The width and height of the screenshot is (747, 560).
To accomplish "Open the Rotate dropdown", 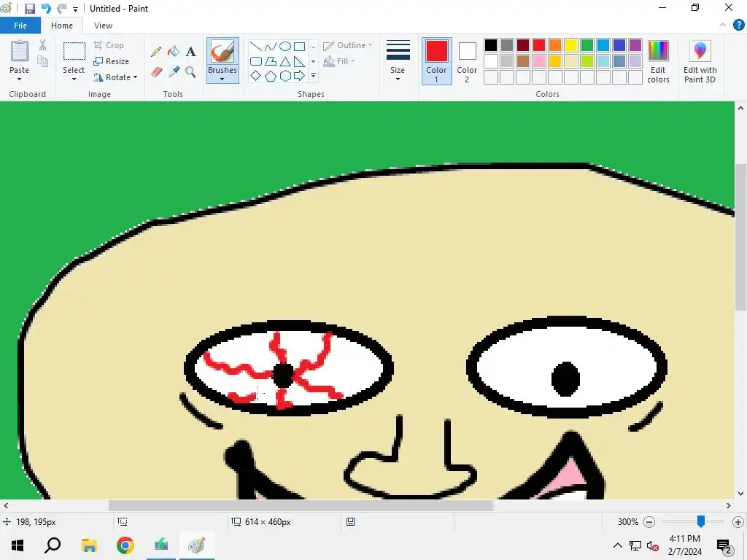I will pyautogui.click(x=115, y=77).
